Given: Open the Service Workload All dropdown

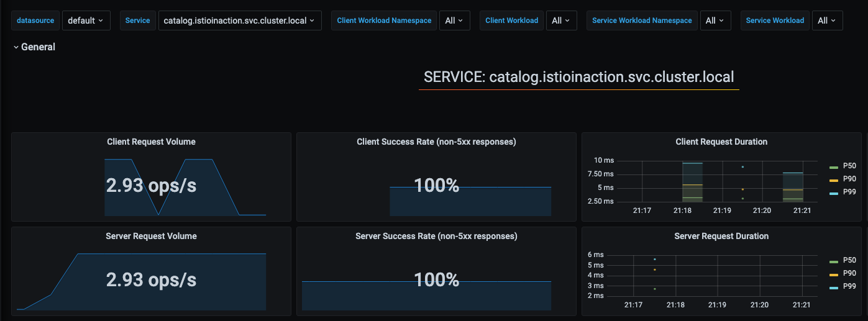Looking at the screenshot, I should pos(827,20).
